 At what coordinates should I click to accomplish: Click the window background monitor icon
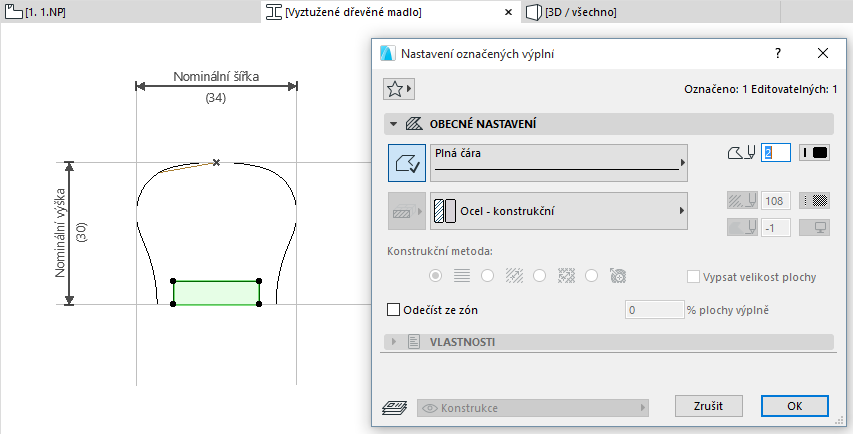814,227
